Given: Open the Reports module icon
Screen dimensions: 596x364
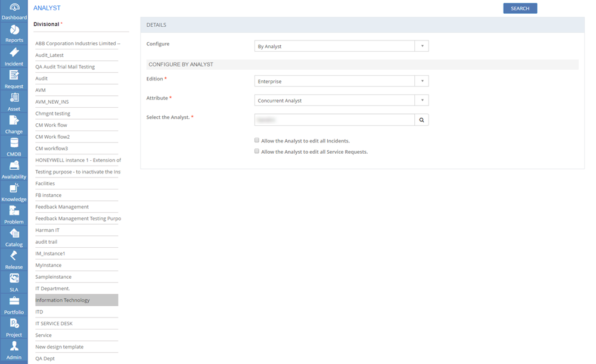Looking at the screenshot, I should (x=14, y=31).
